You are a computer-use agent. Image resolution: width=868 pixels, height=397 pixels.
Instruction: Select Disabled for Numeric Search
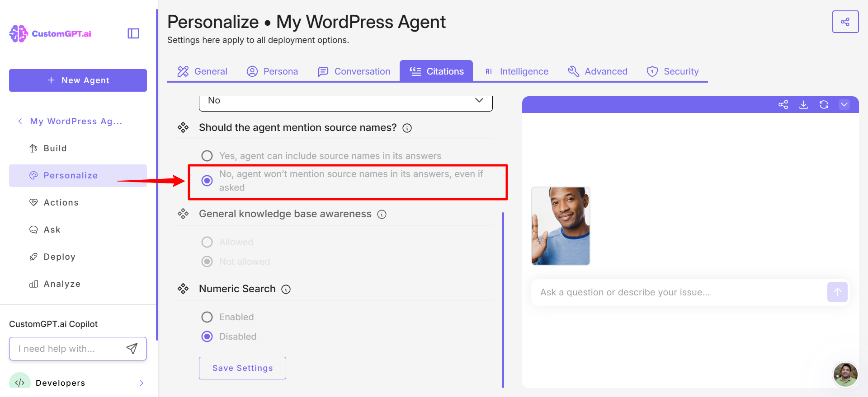(207, 336)
